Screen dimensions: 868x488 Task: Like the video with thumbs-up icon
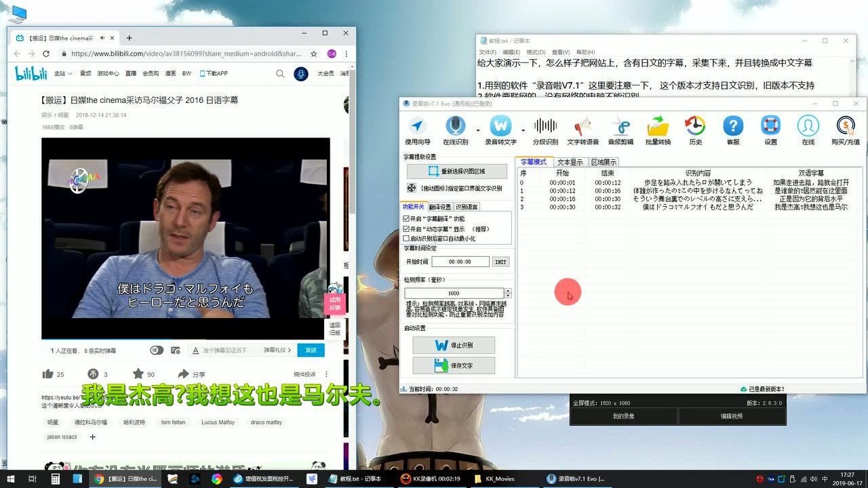tap(48, 374)
